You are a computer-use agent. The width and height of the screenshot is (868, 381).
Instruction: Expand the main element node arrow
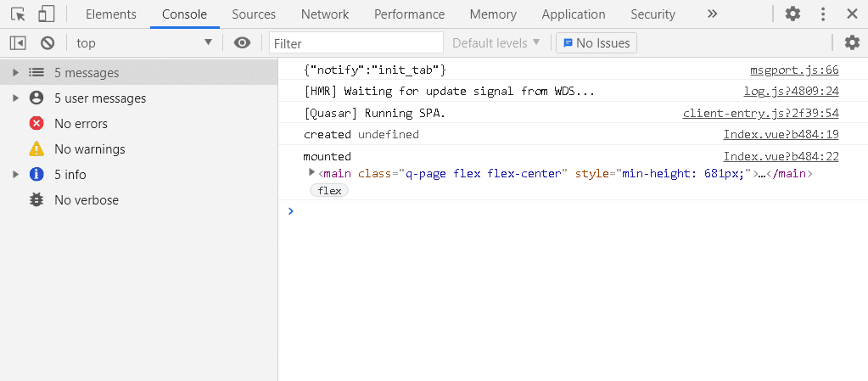click(x=311, y=173)
